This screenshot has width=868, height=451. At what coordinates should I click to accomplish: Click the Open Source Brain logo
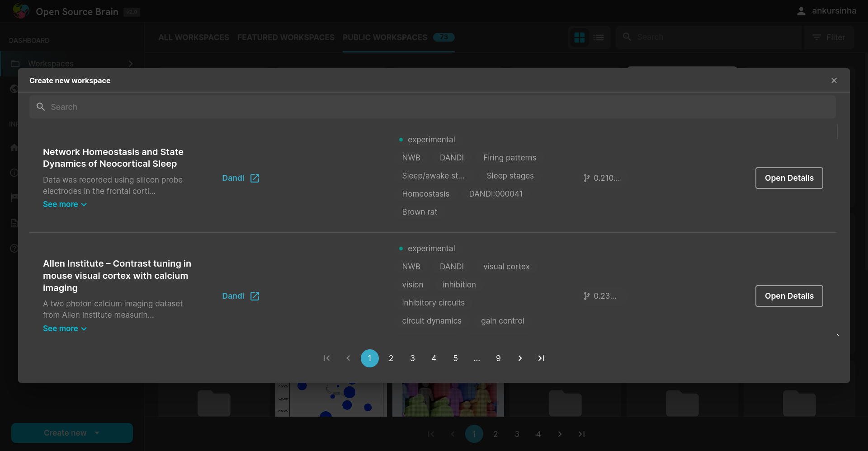[x=21, y=11]
